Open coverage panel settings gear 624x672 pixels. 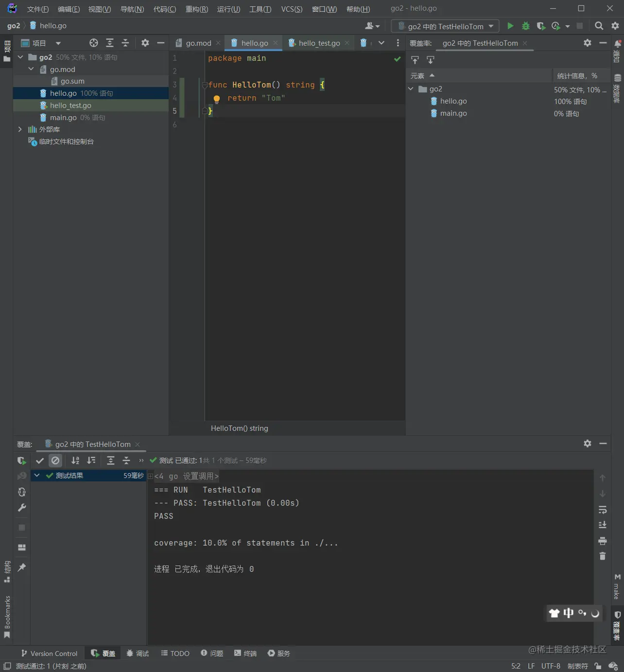click(588, 43)
